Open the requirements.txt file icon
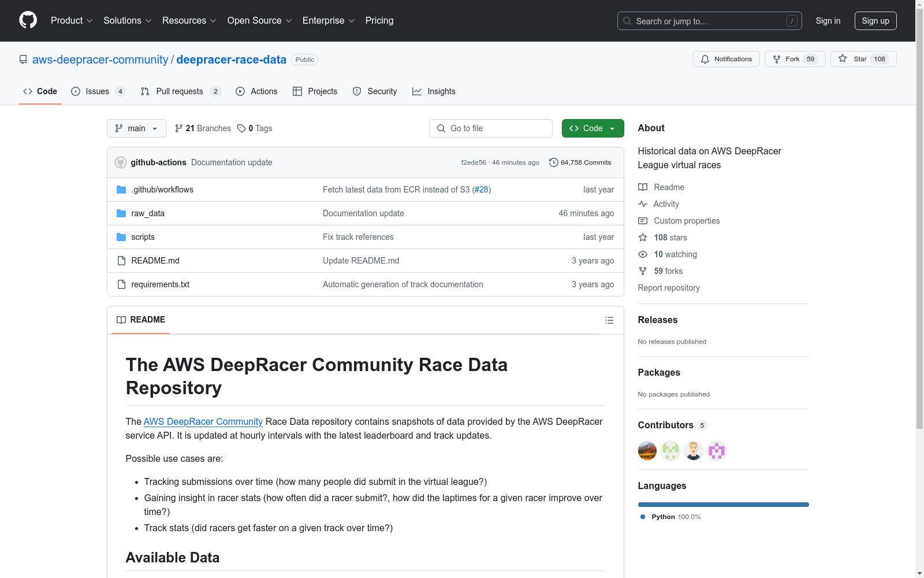924x578 pixels. pos(121,284)
